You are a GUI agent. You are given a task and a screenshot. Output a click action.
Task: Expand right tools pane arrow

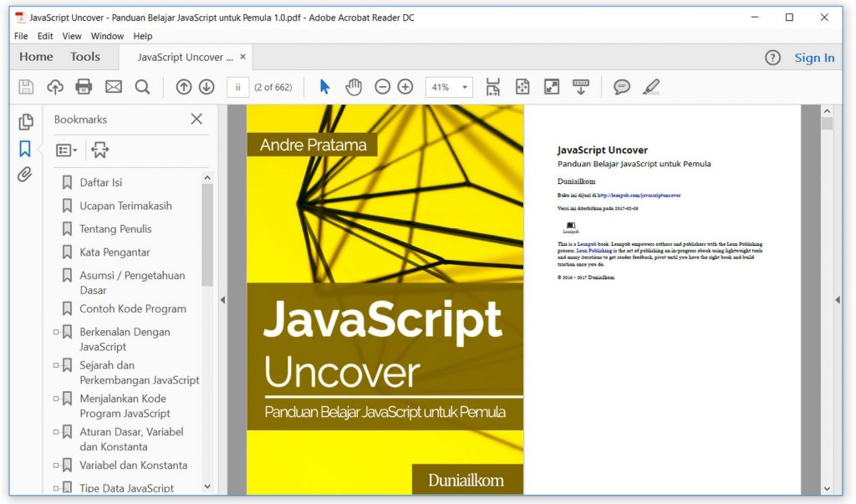[x=838, y=300]
